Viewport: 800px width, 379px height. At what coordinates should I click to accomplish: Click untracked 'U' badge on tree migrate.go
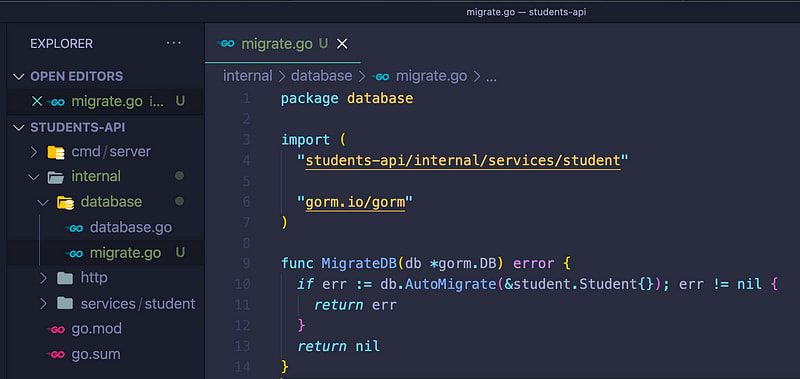point(180,253)
